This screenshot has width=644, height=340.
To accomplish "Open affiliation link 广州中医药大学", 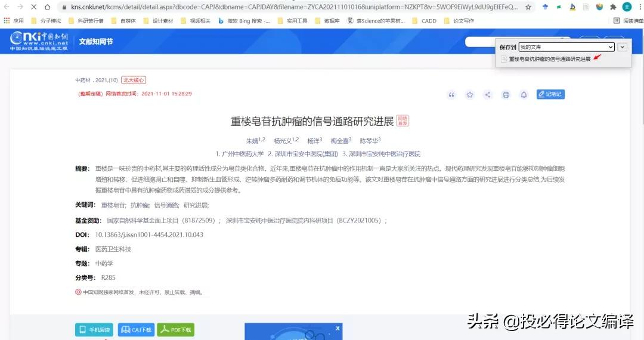I will point(243,154).
